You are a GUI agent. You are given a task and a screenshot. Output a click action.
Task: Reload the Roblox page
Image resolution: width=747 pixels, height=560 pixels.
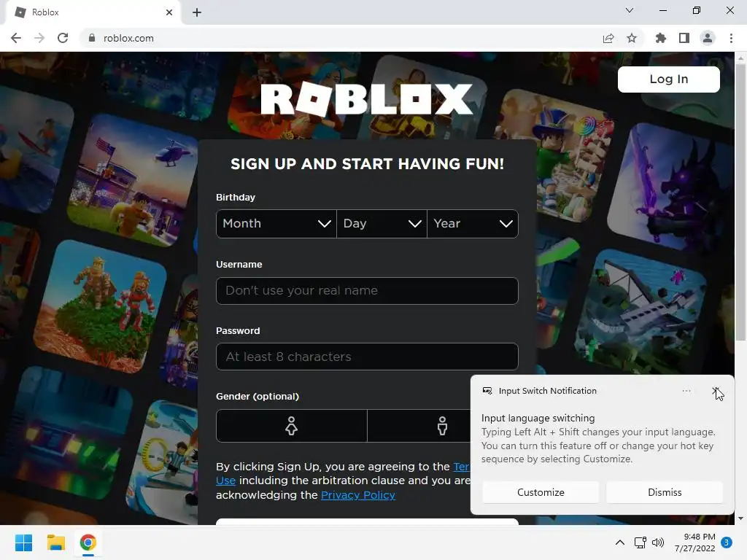coord(63,38)
